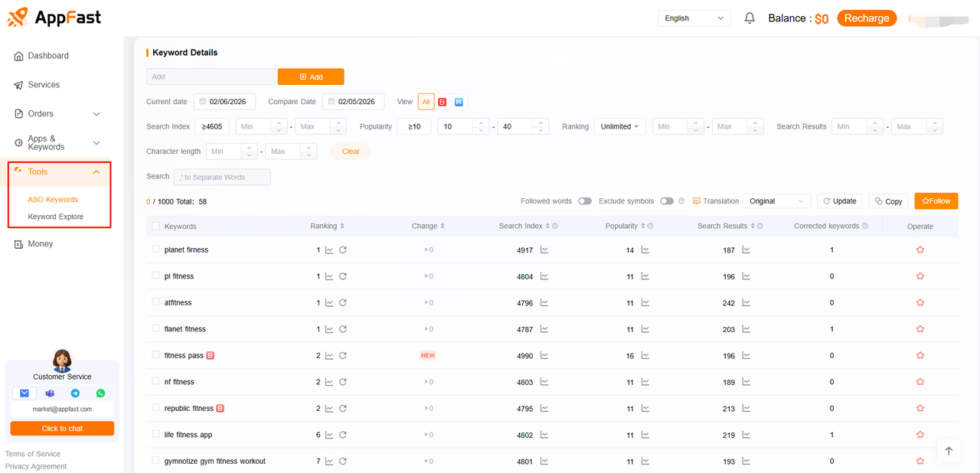Image resolution: width=980 pixels, height=473 pixels.
Task: Click the notification bell icon
Action: coord(750,18)
